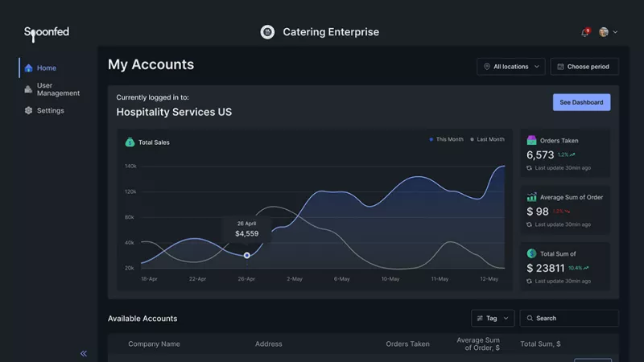
Task: Go to Home in sidebar
Action: (46, 68)
